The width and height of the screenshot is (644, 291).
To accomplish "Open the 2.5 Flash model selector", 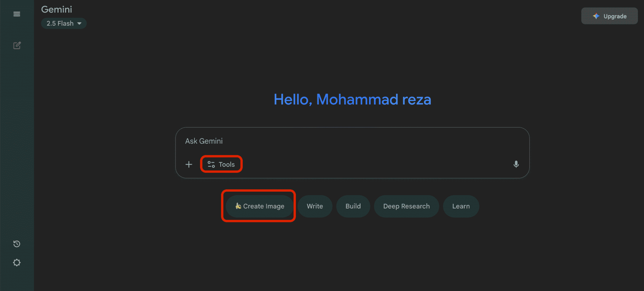I will (60, 23).
